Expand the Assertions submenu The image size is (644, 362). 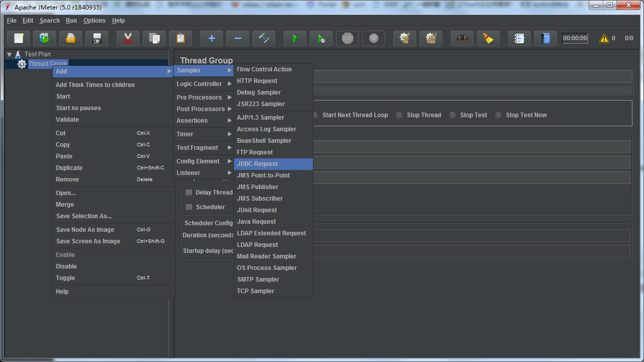pyautogui.click(x=204, y=121)
